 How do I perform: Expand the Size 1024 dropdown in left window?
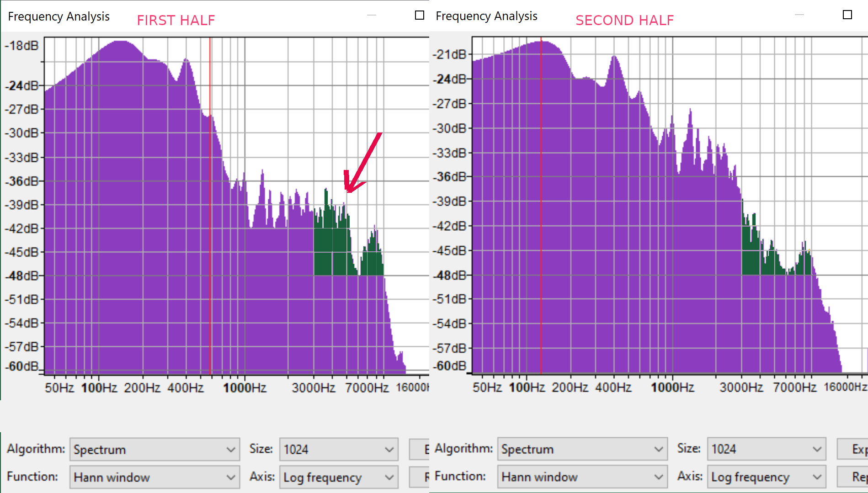tap(339, 450)
